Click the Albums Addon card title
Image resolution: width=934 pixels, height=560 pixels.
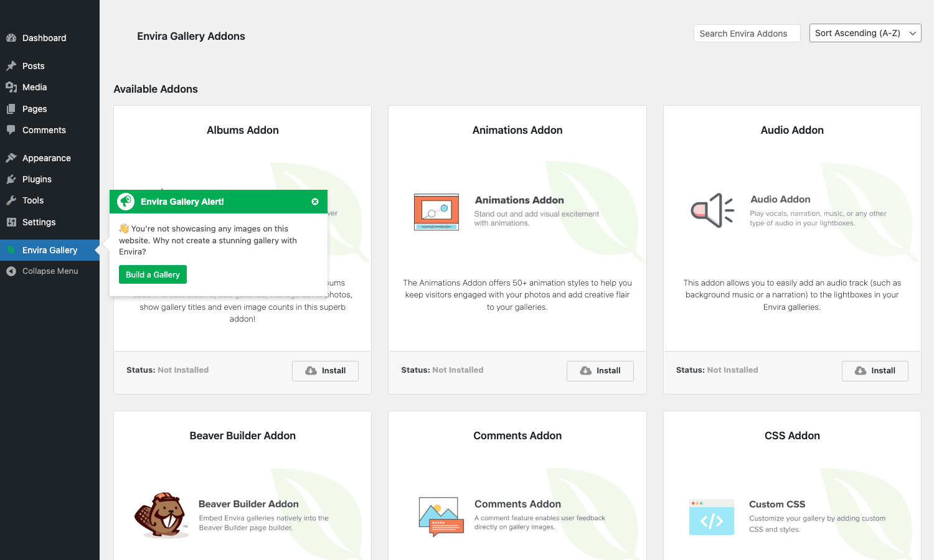[243, 130]
